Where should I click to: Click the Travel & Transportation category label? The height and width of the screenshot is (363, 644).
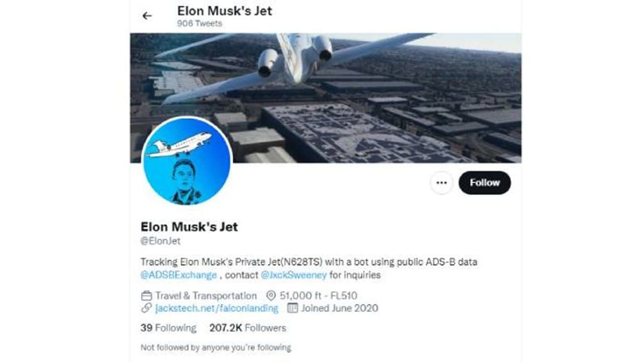(x=206, y=296)
